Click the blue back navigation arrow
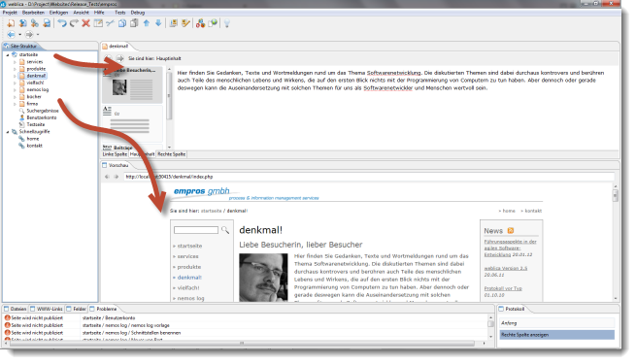Viewport: 636px width, 364px height. [x=11, y=34]
